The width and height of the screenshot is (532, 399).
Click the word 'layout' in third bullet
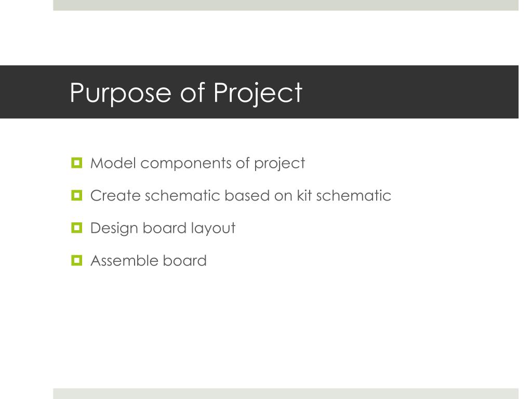[x=213, y=229]
